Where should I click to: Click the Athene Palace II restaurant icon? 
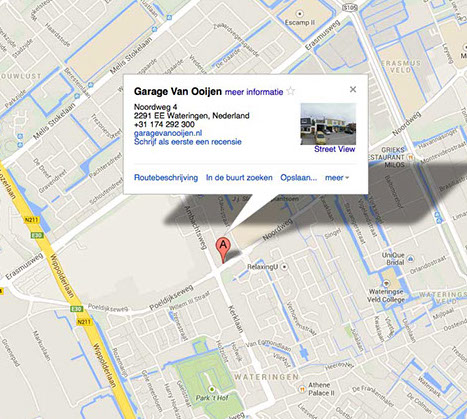click(302, 389)
